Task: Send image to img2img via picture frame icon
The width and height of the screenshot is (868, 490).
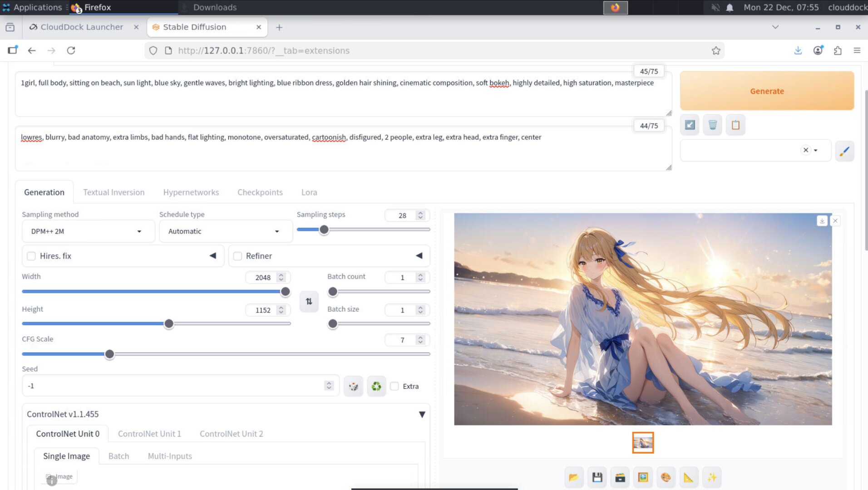Action: click(642, 477)
